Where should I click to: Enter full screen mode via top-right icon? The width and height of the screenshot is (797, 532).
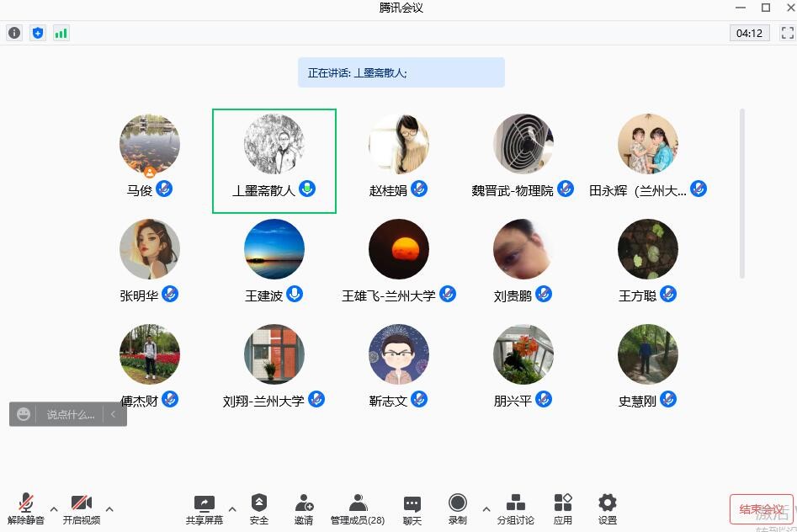tap(788, 33)
